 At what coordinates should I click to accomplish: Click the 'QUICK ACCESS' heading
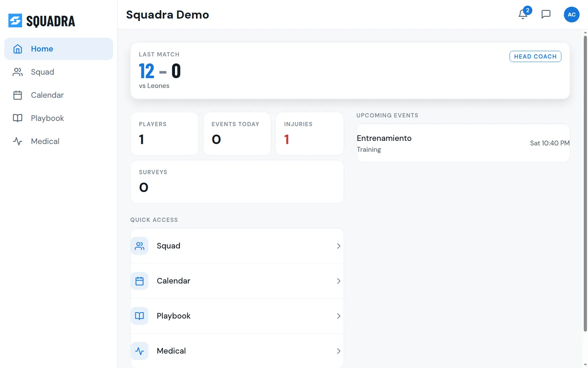(154, 220)
